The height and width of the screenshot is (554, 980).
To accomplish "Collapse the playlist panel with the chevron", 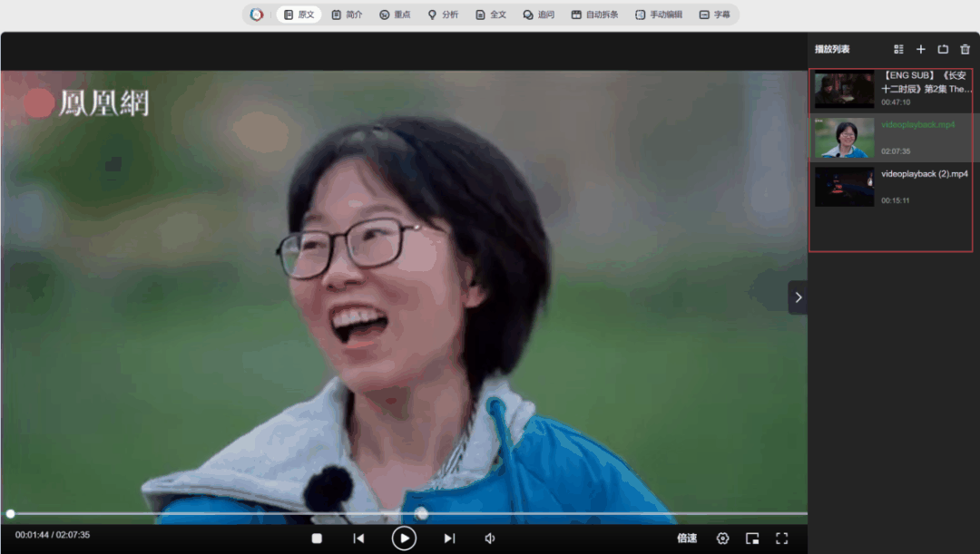I will click(798, 297).
